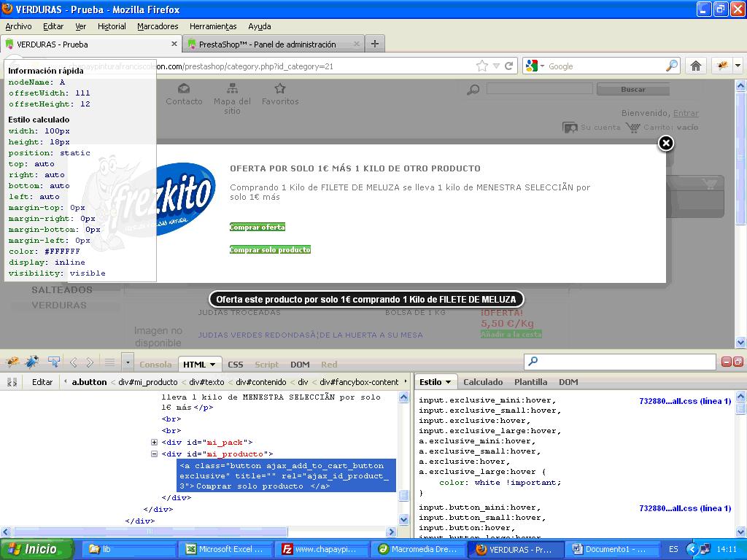Switch to Macromedia Dreamweaver in the taskbar
Viewport: 747px width, 560px height.
coord(418,549)
